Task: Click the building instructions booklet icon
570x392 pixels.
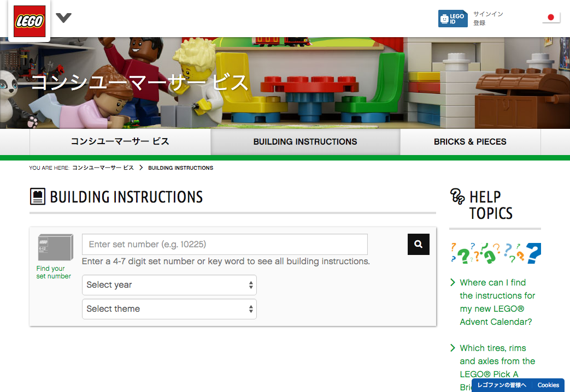Action: (38, 197)
